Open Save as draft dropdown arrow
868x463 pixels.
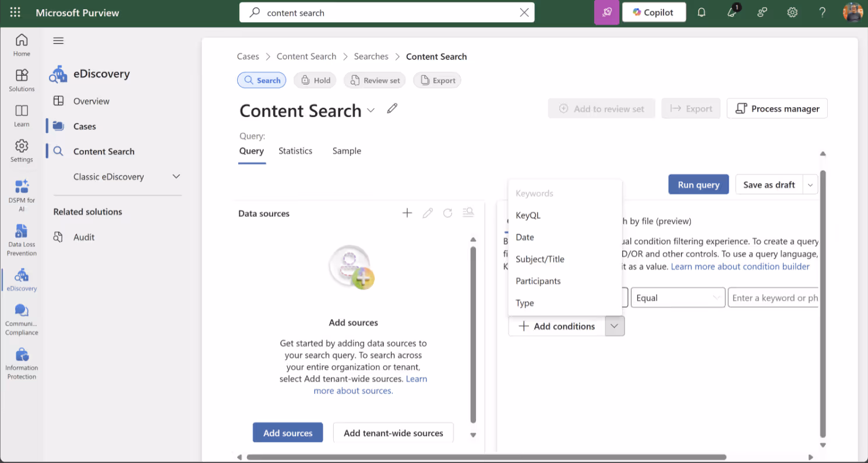point(810,185)
